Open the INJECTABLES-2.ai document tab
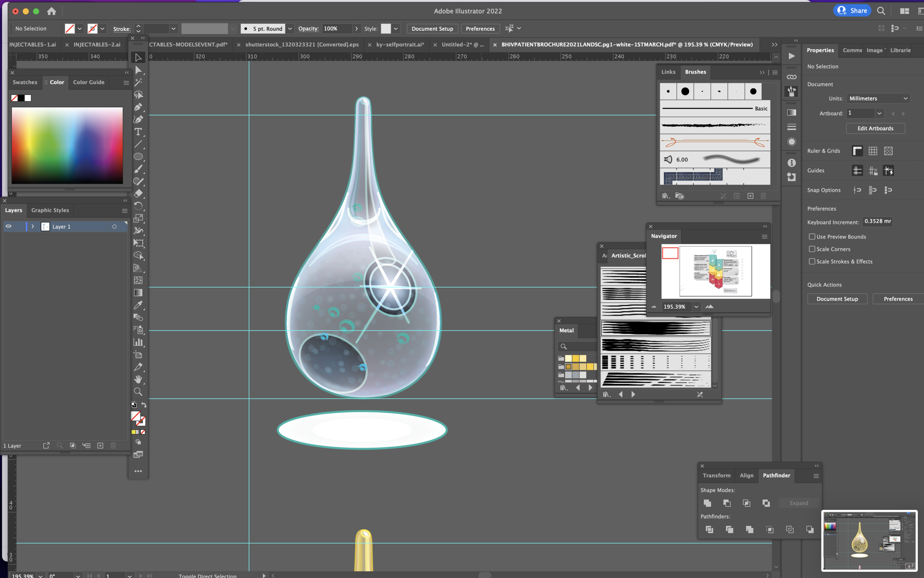 click(97, 45)
